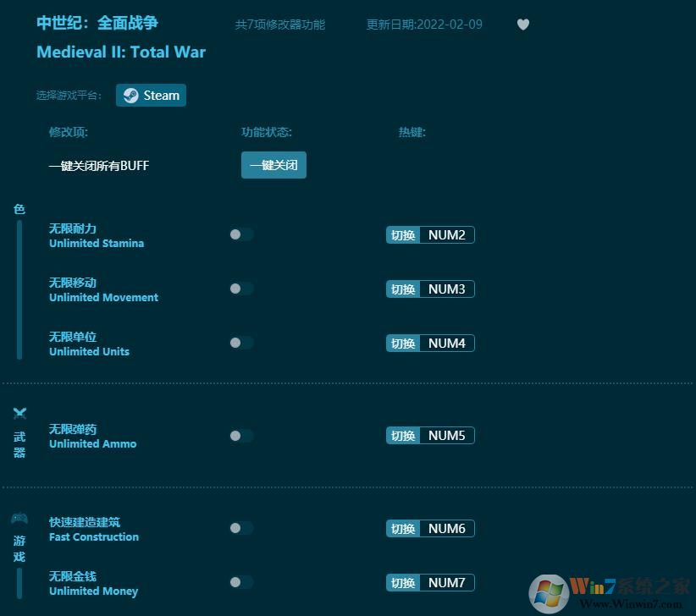
Task: Click the heart favorite icon at top
Action: (522, 25)
